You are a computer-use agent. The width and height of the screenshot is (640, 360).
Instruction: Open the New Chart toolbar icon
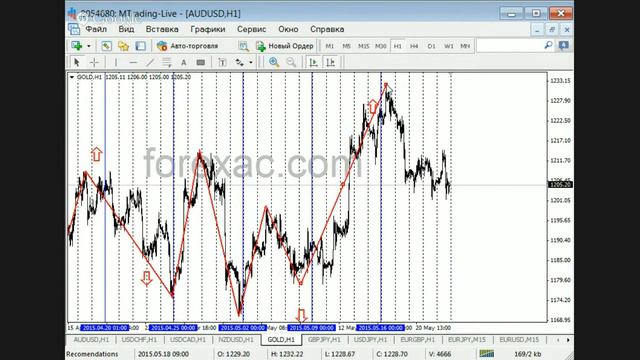coord(77,46)
